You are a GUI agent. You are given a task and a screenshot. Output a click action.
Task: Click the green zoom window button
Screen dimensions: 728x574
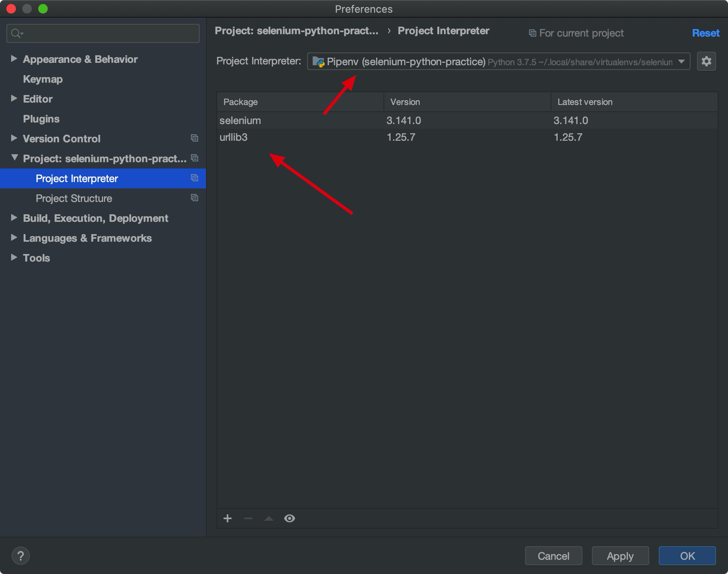point(43,9)
